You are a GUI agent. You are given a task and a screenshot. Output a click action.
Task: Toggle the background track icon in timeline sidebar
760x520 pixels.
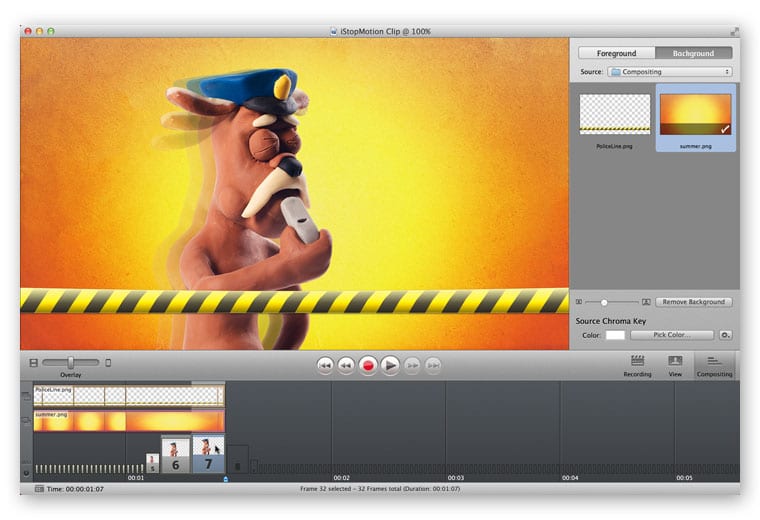tap(26, 421)
